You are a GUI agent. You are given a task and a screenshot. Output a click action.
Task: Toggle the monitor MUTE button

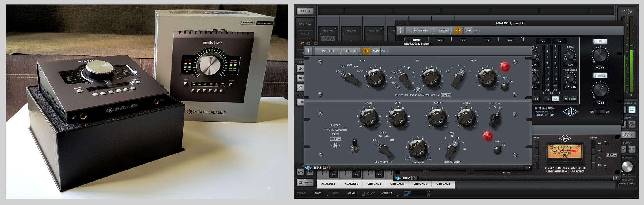(x=632, y=149)
